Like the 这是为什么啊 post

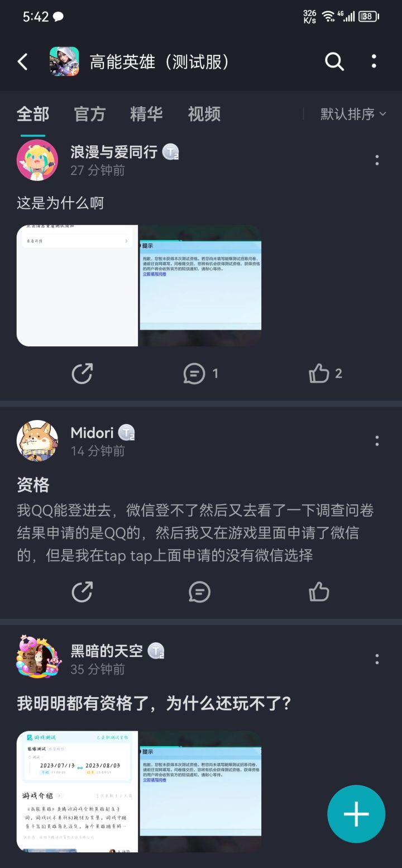point(326,373)
